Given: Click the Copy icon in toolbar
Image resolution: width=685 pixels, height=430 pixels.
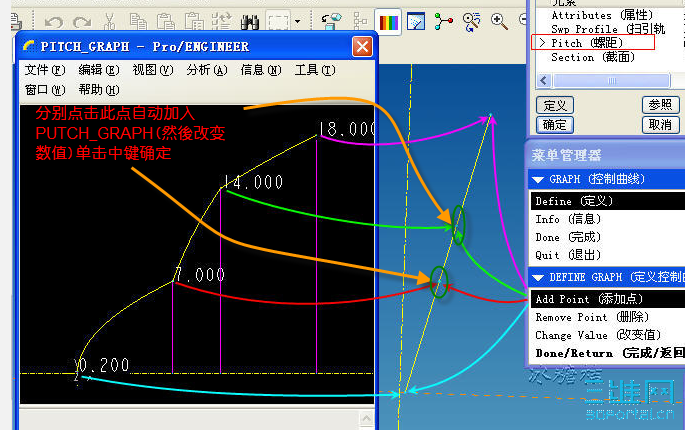Looking at the screenshot, I should (138, 21).
